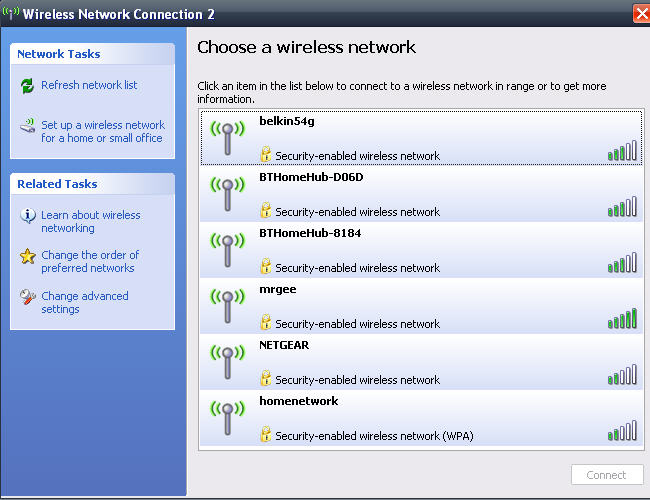Open the Refresh network list link
Screen dimensions: 650x500
coord(89,85)
